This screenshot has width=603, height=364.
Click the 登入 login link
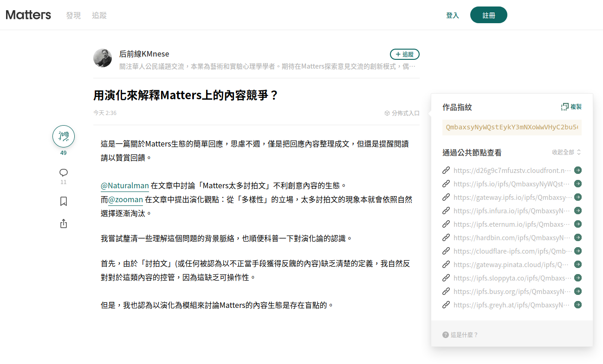pos(453,15)
